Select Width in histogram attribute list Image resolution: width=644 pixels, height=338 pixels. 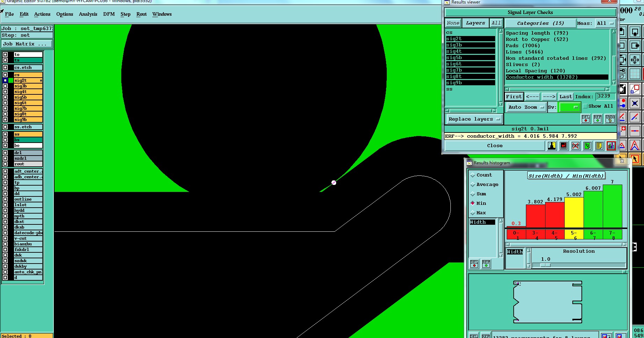tap(482, 222)
